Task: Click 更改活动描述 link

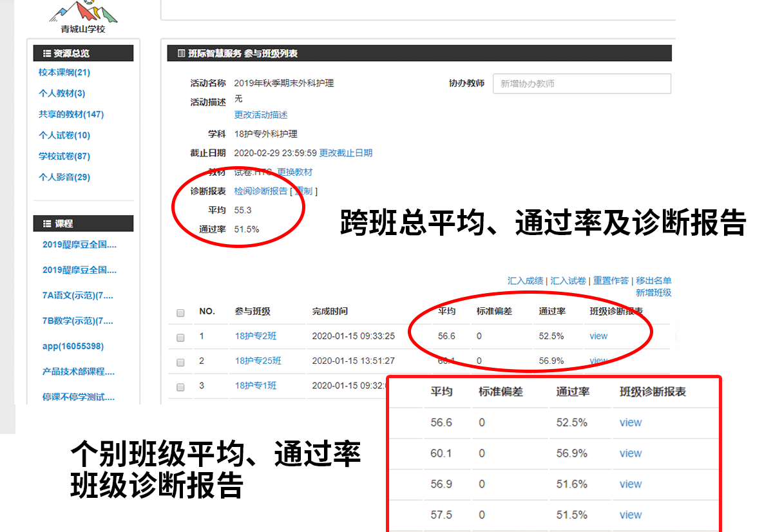Action: (x=261, y=115)
